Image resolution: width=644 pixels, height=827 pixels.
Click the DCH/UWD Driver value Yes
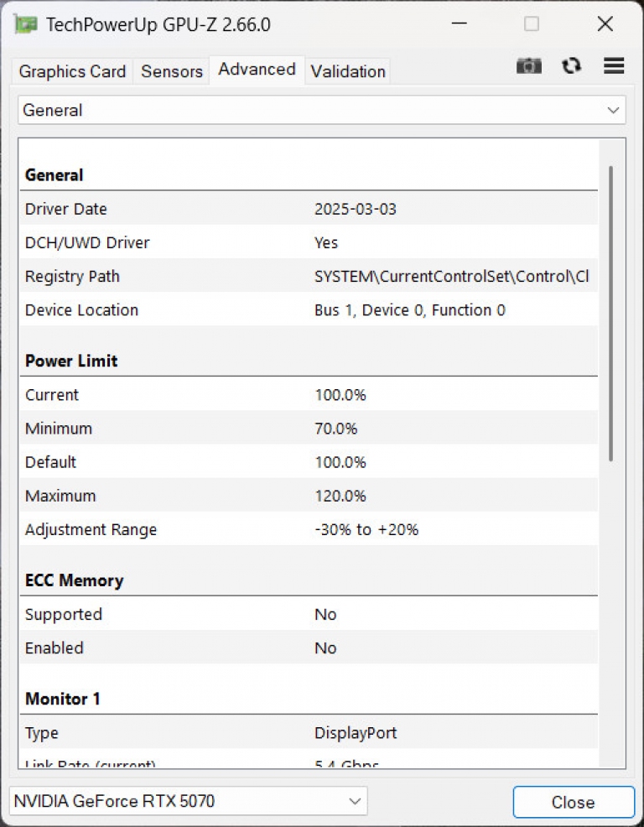pos(326,243)
